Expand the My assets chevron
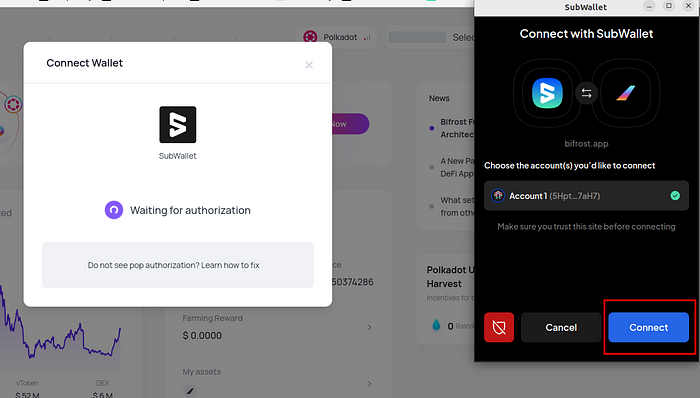The height and width of the screenshot is (398, 700). pos(369,384)
